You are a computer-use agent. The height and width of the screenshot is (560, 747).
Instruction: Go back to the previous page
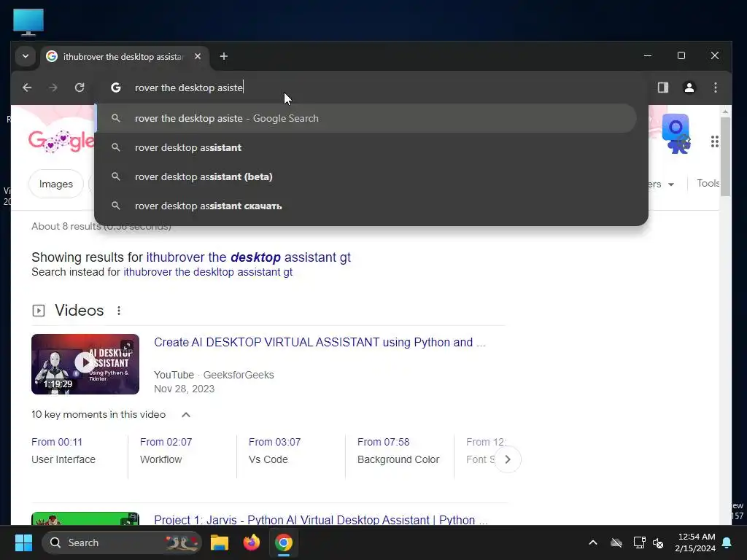point(27,87)
